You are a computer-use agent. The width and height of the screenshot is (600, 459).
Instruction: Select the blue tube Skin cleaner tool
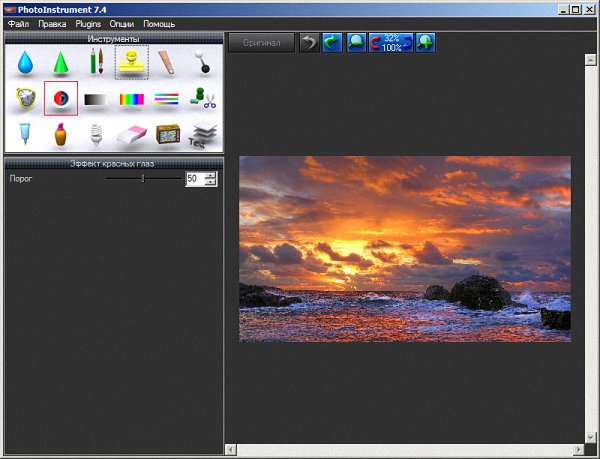pyautogui.click(x=25, y=134)
